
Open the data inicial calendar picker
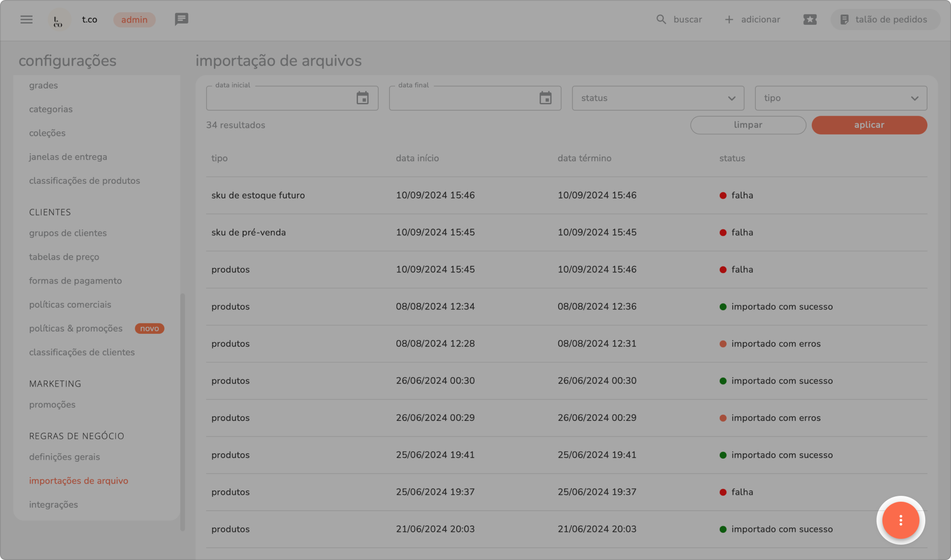pyautogui.click(x=363, y=98)
